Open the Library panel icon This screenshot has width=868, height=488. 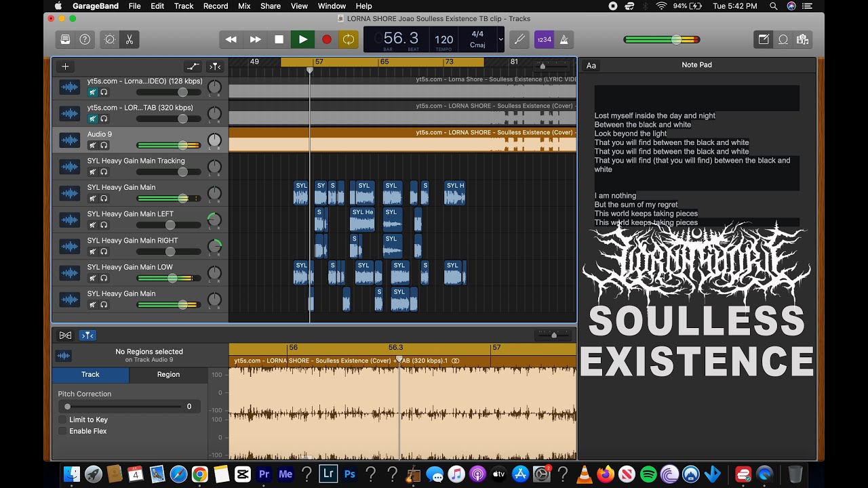65,39
